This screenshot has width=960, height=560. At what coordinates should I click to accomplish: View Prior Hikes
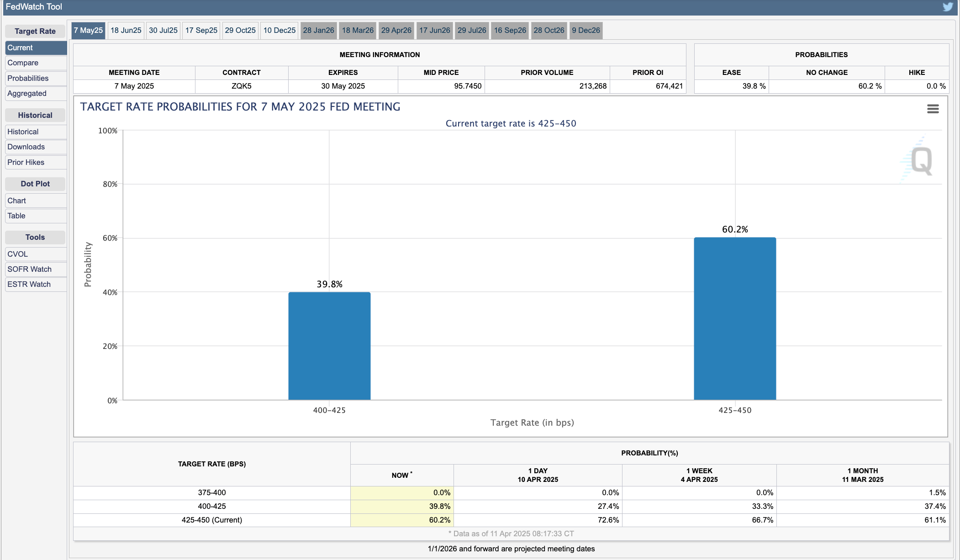click(x=36, y=163)
